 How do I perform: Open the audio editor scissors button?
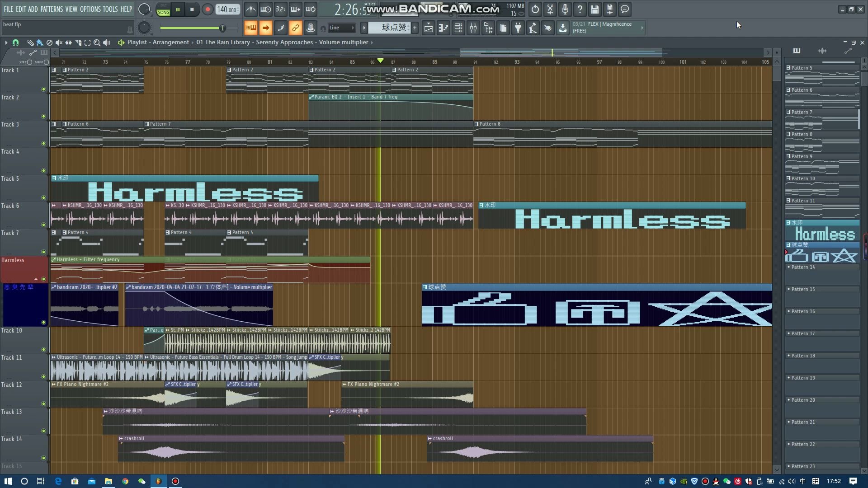click(x=550, y=9)
